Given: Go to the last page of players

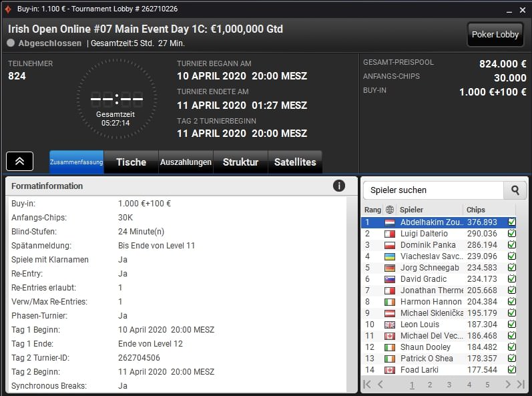Looking at the screenshot, I should click(x=521, y=385).
